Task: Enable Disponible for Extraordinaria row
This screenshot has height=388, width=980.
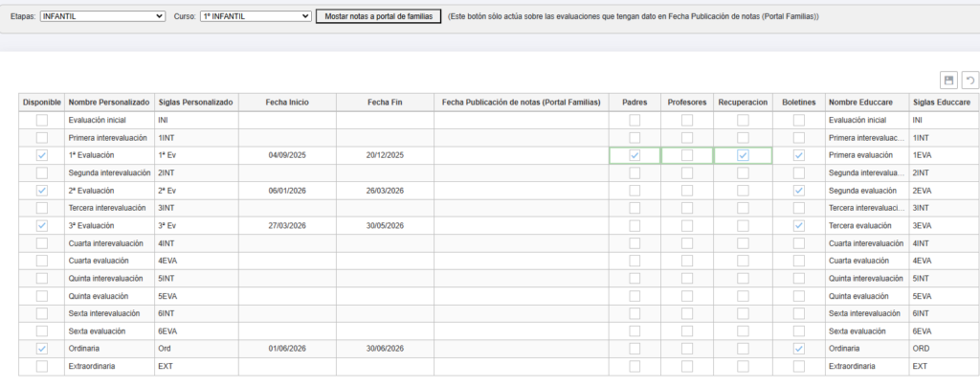Action: tap(41, 366)
